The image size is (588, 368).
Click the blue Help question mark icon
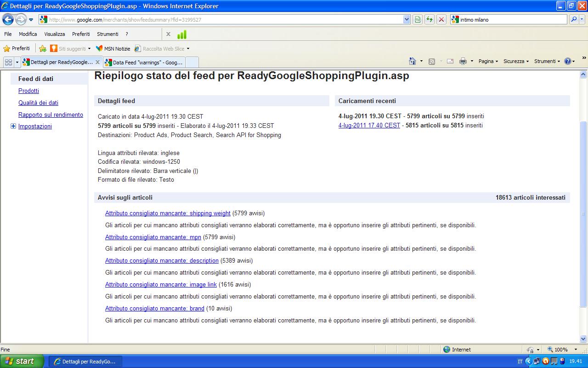pyautogui.click(x=568, y=61)
